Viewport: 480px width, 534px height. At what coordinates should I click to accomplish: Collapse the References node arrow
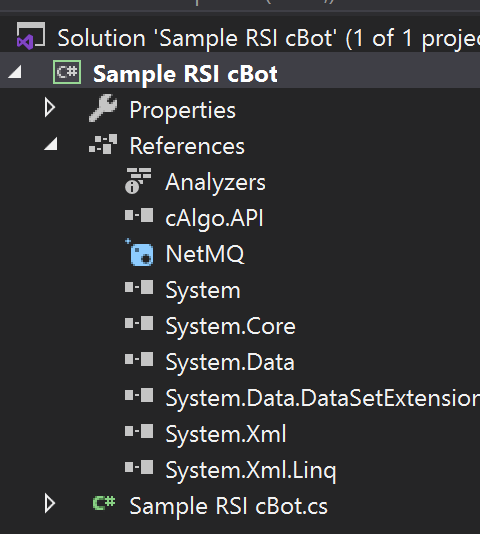[51, 143]
